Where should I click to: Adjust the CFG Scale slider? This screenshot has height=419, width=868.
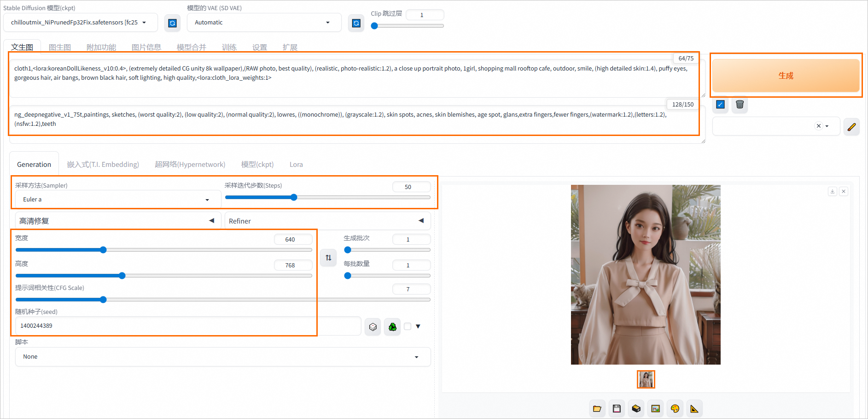pyautogui.click(x=223, y=300)
